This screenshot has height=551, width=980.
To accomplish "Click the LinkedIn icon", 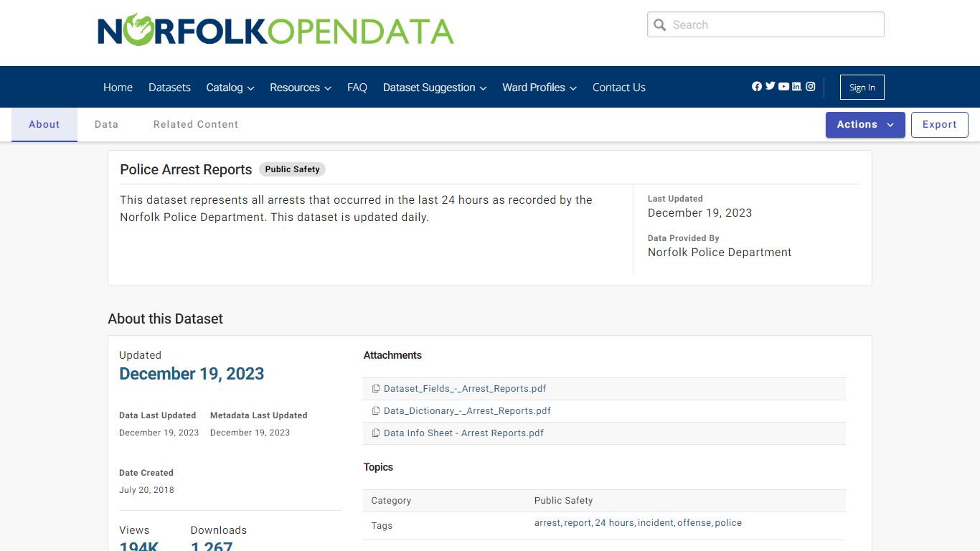I will [x=796, y=86].
